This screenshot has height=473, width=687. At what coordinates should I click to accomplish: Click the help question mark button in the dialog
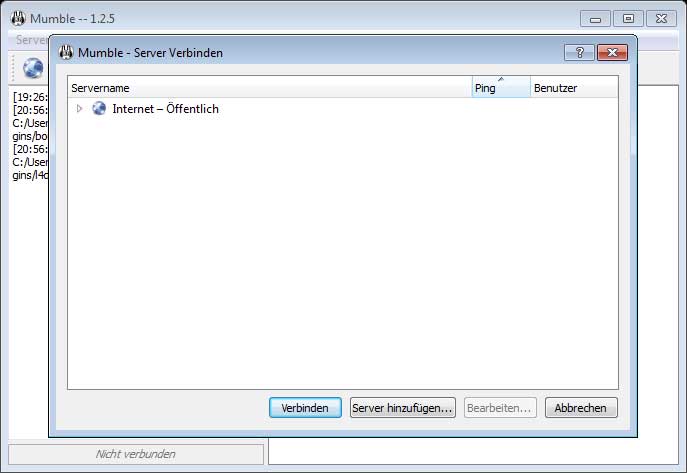click(x=579, y=53)
